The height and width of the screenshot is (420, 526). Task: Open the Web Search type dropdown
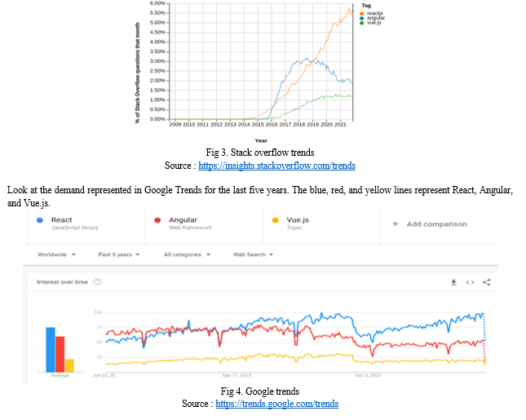[x=253, y=254]
